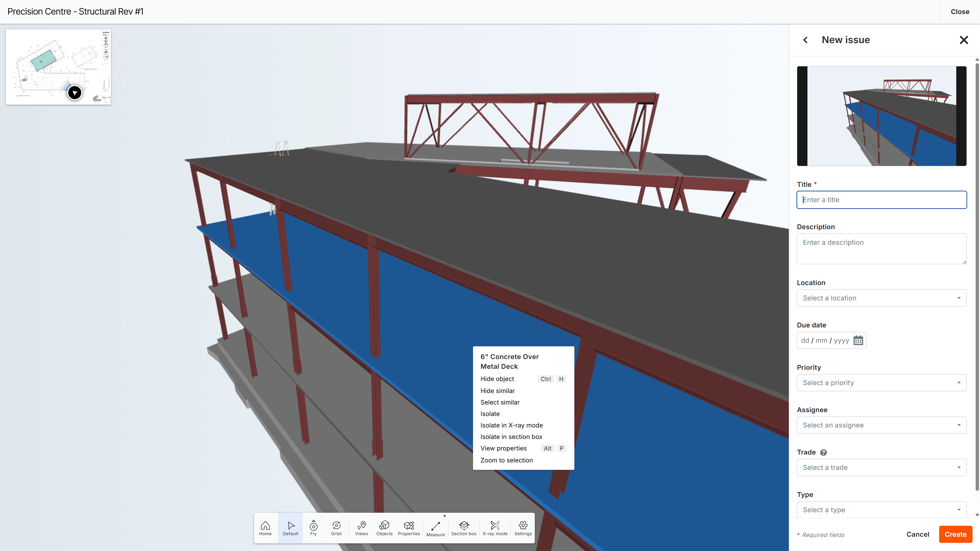980x551 pixels.
Task: Select Isolate in section box option
Action: pos(511,437)
